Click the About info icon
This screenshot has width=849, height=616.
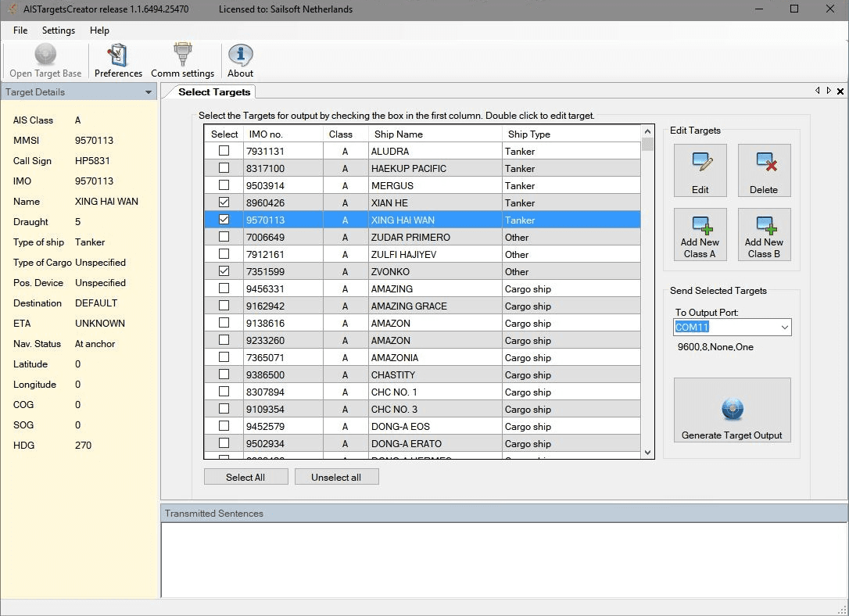pos(241,55)
